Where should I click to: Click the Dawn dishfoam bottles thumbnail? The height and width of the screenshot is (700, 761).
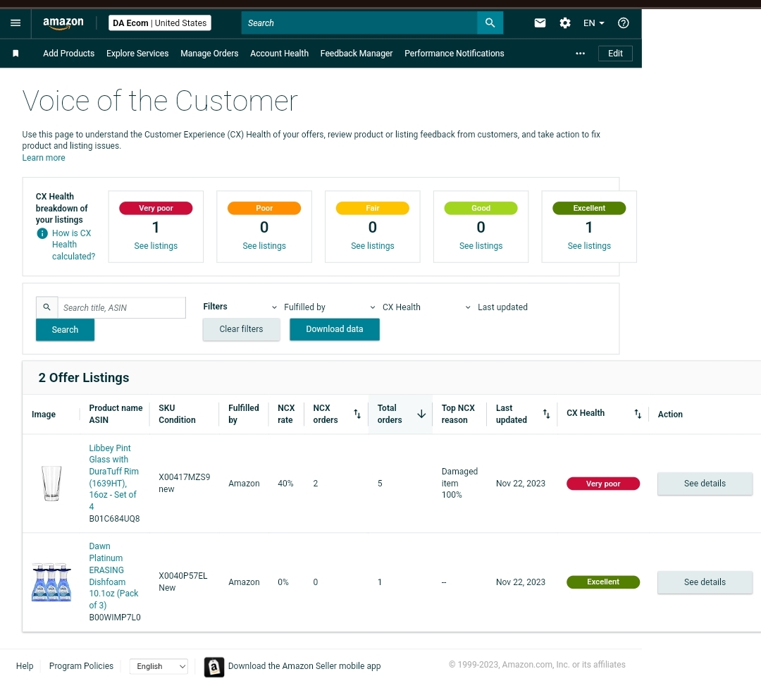click(x=51, y=582)
